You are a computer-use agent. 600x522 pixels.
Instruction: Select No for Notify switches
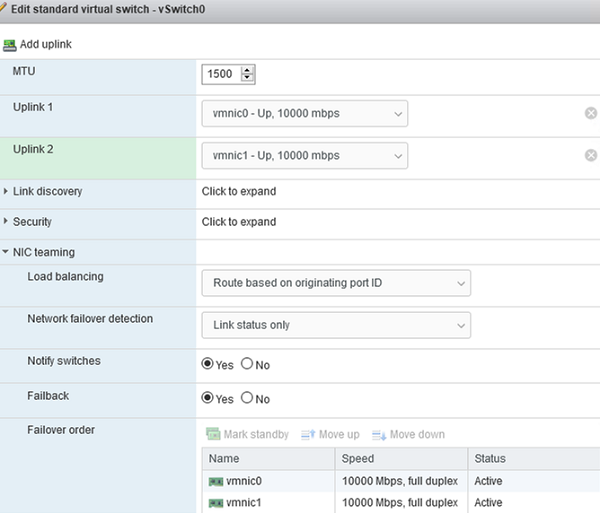tap(247, 364)
